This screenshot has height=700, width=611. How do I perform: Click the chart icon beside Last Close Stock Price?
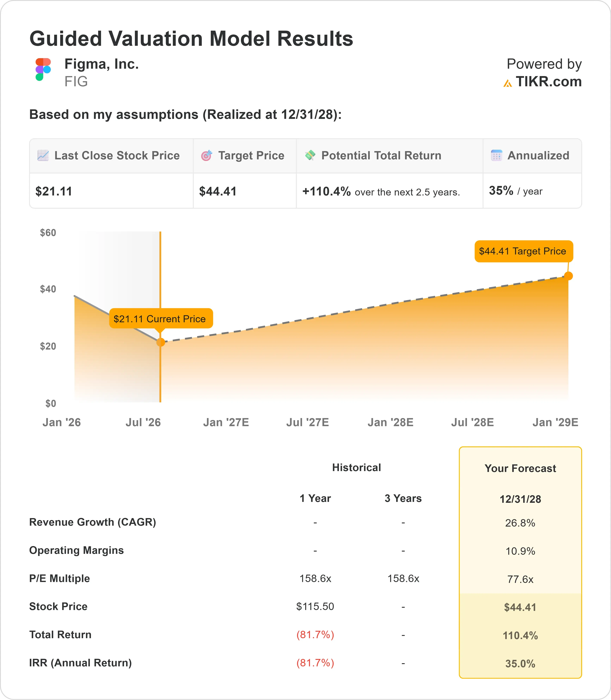43,155
